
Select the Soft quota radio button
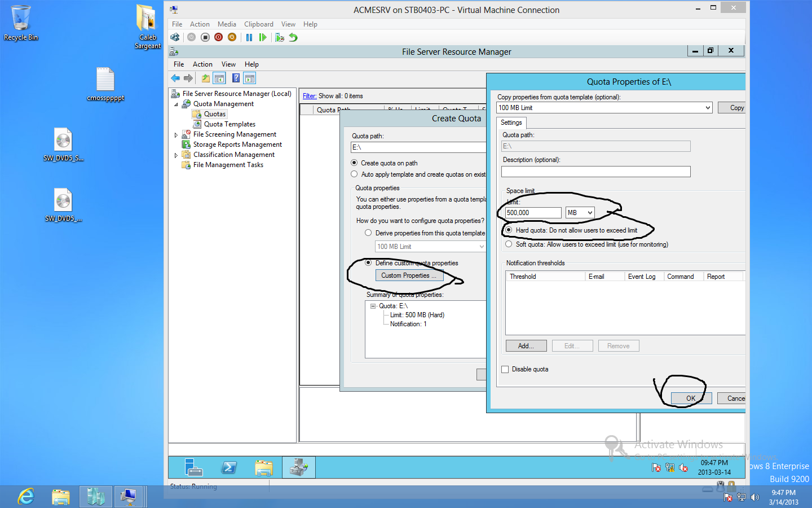509,244
